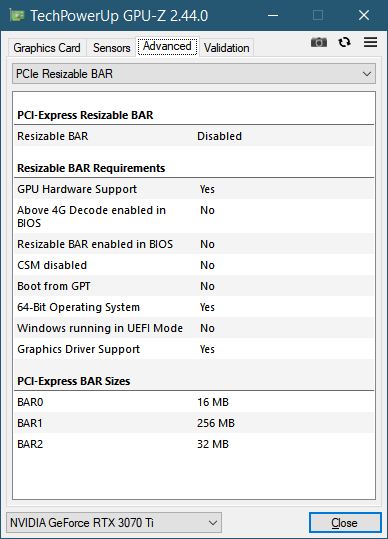388x539 pixels.
Task: Select the CSM disabled row
Action: (194, 265)
